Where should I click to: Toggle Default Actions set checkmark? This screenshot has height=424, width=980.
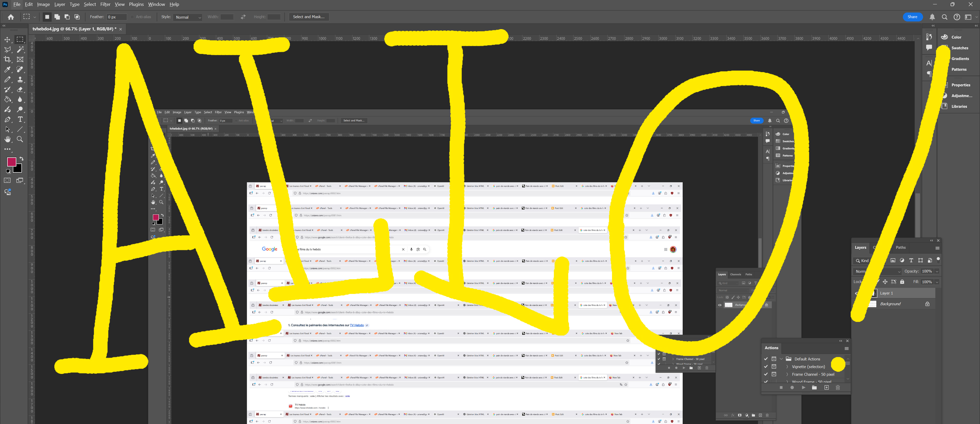pyautogui.click(x=765, y=359)
